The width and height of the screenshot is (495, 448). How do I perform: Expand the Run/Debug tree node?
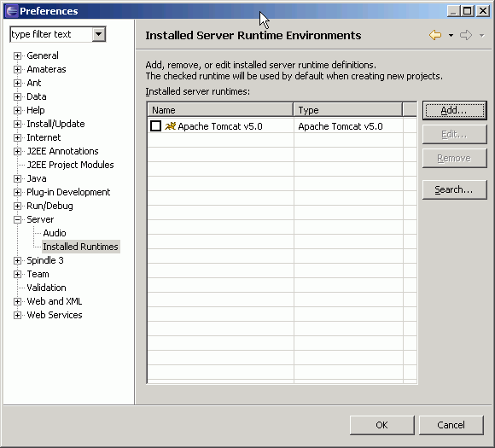17,206
